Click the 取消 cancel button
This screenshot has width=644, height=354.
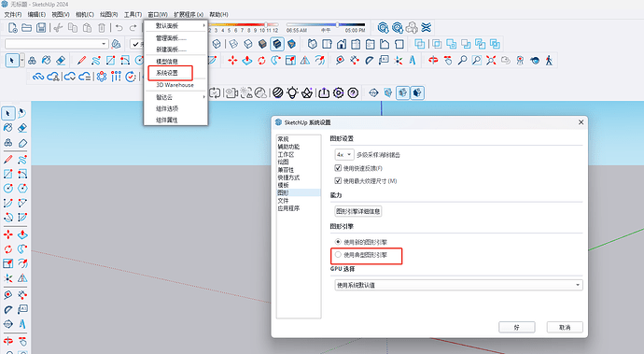565,327
